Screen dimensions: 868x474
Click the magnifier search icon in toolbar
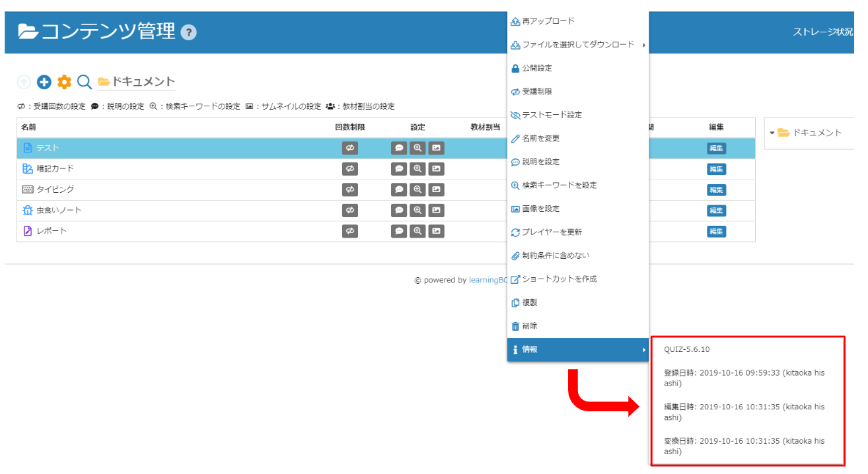[84, 82]
